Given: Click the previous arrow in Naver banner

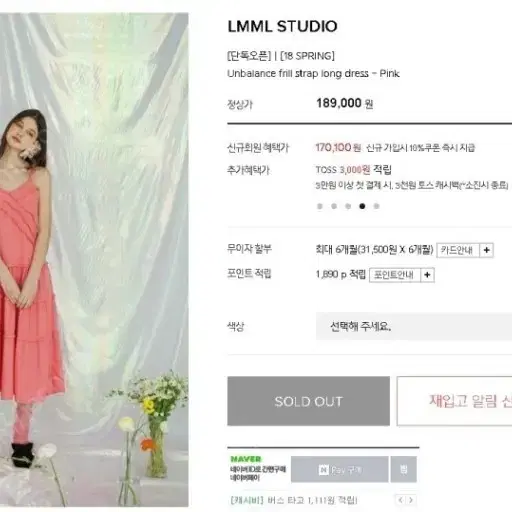Looking at the screenshot, I should point(401,500).
